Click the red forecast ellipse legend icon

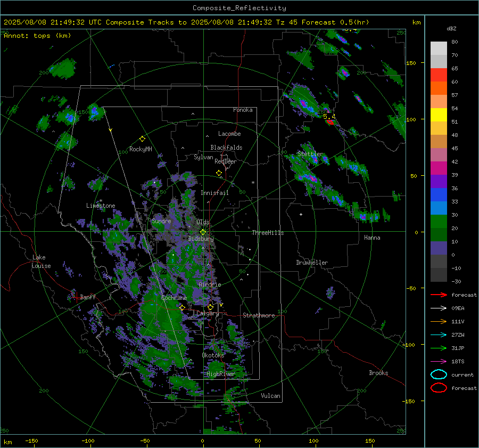point(439,388)
